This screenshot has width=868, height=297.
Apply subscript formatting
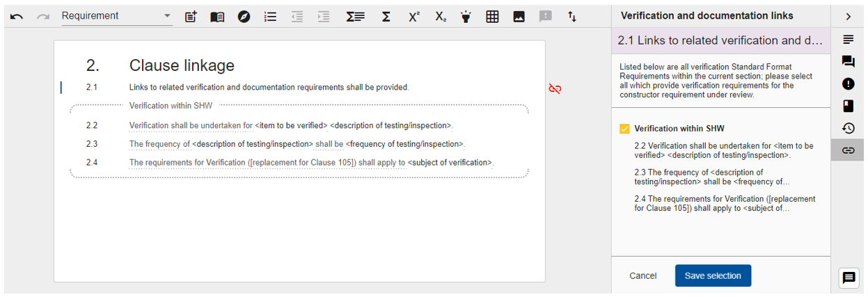tap(440, 17)
